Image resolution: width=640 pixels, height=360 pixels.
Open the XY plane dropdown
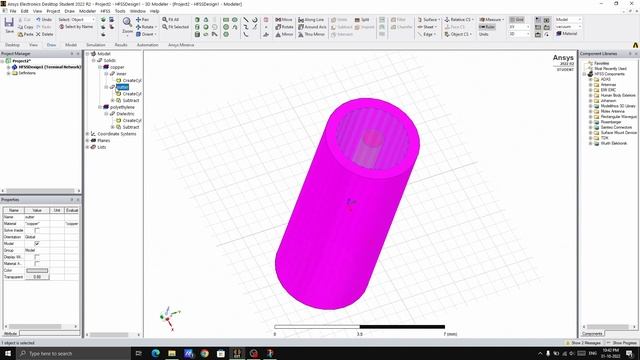coord(519,27)
